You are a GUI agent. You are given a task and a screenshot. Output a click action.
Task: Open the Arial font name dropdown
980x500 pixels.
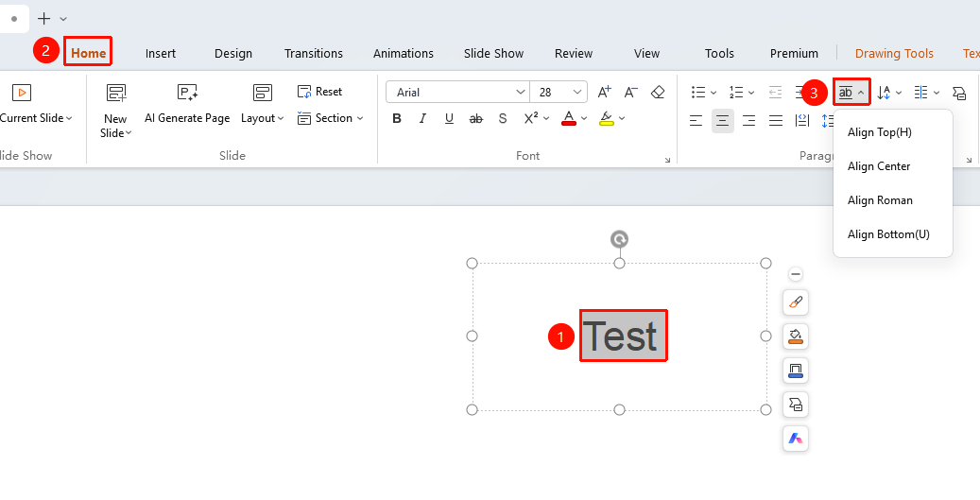click(521, 92)
